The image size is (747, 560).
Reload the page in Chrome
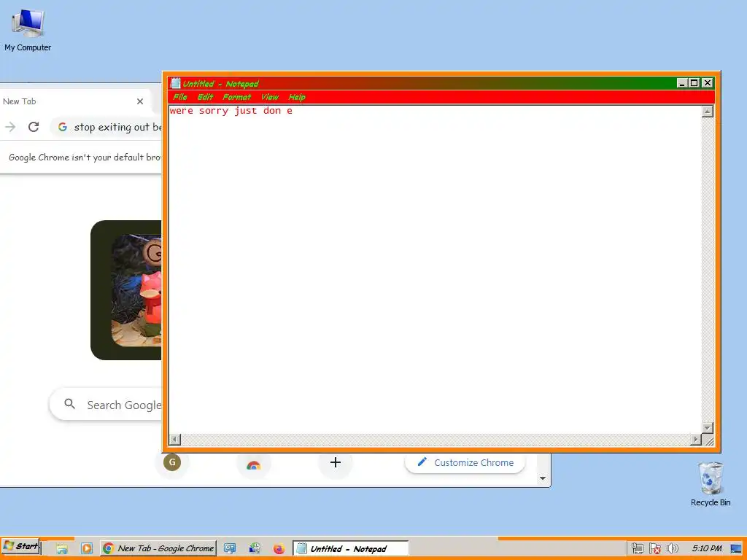[x=34, y=127]
